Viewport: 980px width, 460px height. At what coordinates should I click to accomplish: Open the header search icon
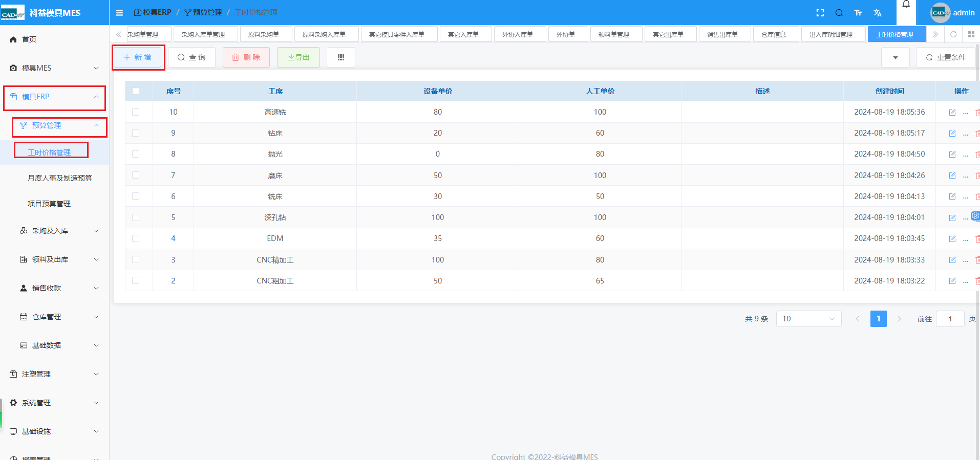pos(839,13)
